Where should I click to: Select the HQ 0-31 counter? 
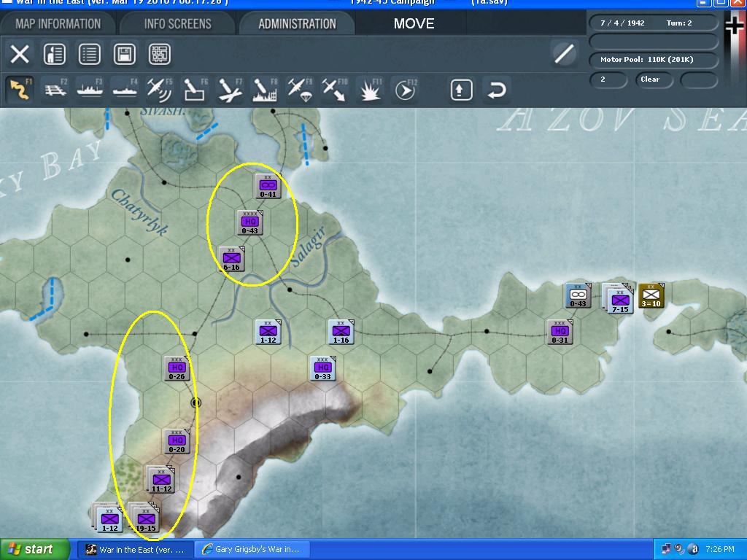[560, 332]
